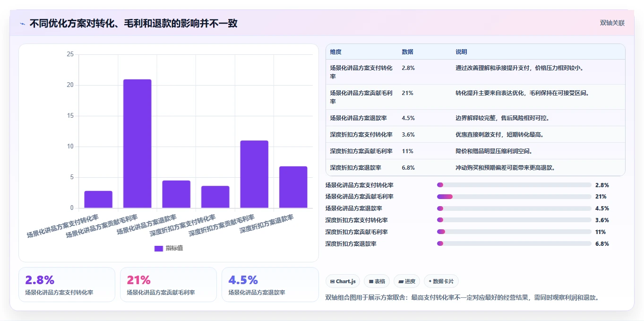Click the 场景化讲品方案支付转化率 chart bar
This screenshot has height=321, width=644.
(x=98, y=200)
